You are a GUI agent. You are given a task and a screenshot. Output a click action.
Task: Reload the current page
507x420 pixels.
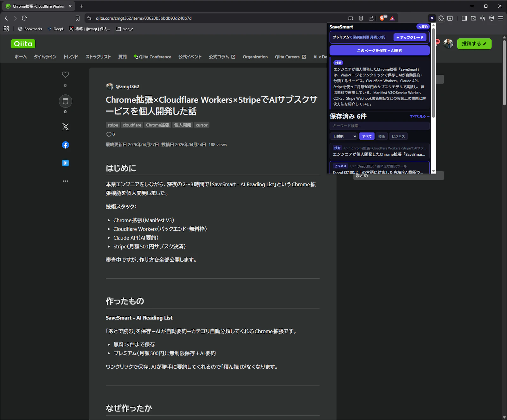click(x=24, y=18)
